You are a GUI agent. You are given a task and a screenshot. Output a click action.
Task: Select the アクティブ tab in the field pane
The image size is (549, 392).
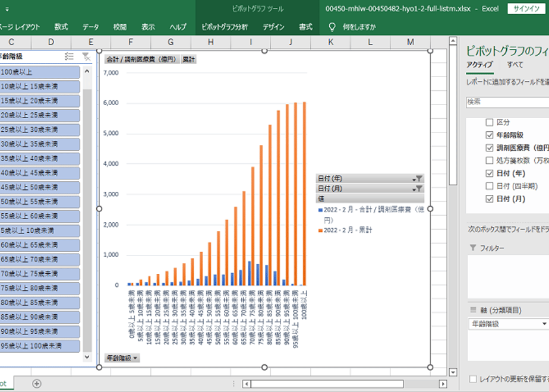(x=479, y=65)
